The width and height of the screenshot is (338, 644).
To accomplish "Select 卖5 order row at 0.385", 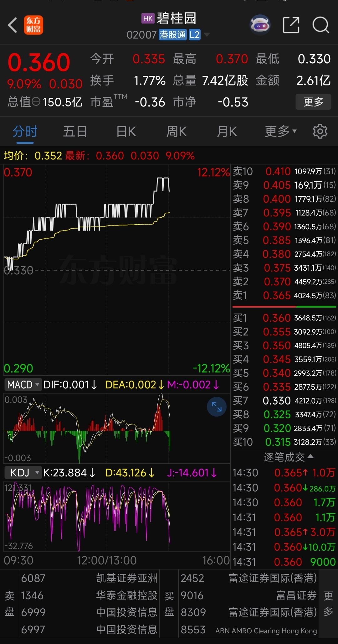I will point(284,240).
